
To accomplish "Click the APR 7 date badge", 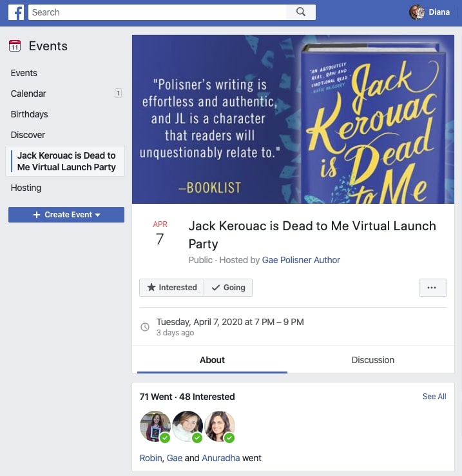I will click(160, 233).
